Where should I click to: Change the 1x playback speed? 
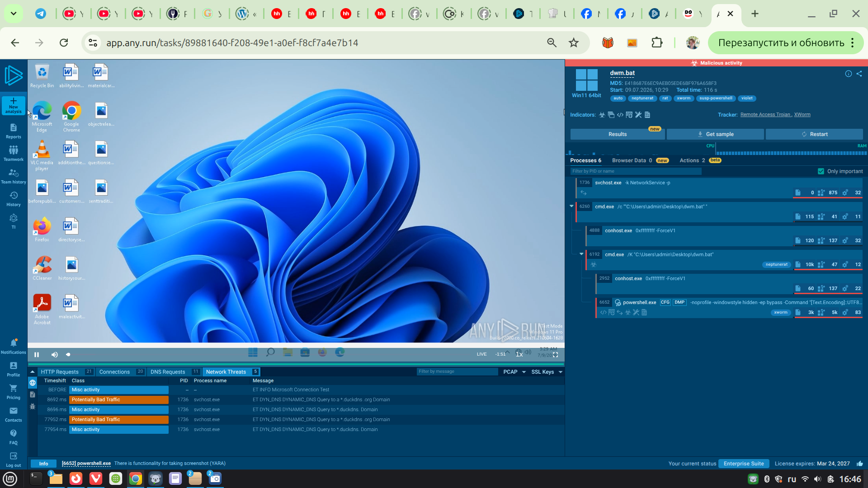[519, 354]
